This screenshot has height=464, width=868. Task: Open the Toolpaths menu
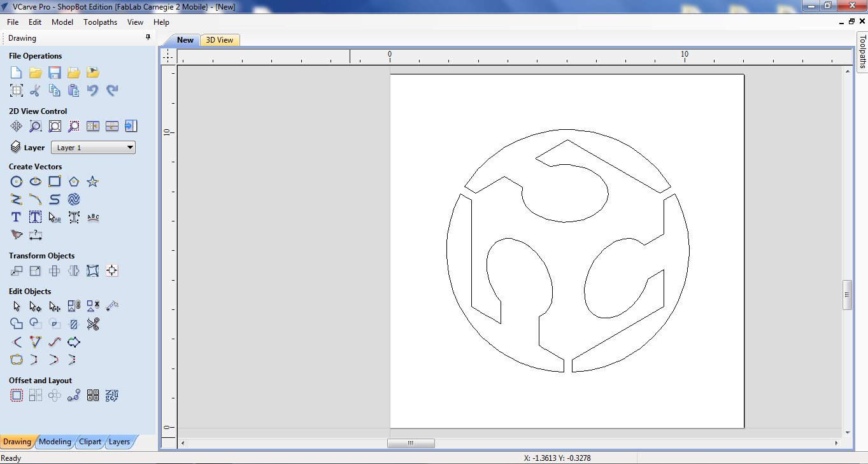tap(101, 22)
